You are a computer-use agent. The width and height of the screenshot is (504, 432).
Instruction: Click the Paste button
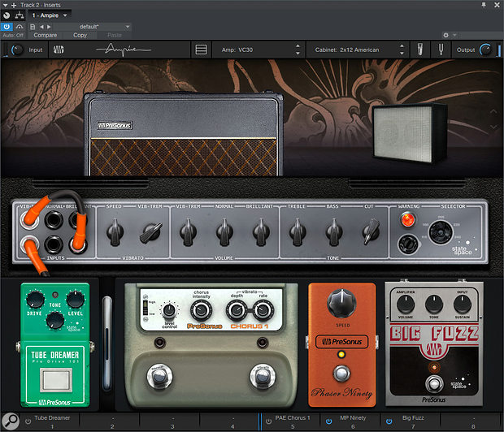tap(115, 35)
